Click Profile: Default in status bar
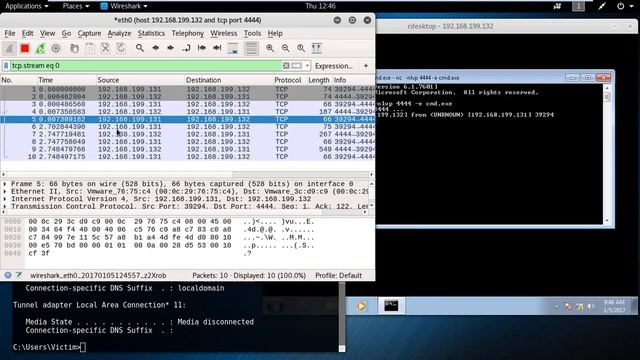 click(x=338, y=276)
